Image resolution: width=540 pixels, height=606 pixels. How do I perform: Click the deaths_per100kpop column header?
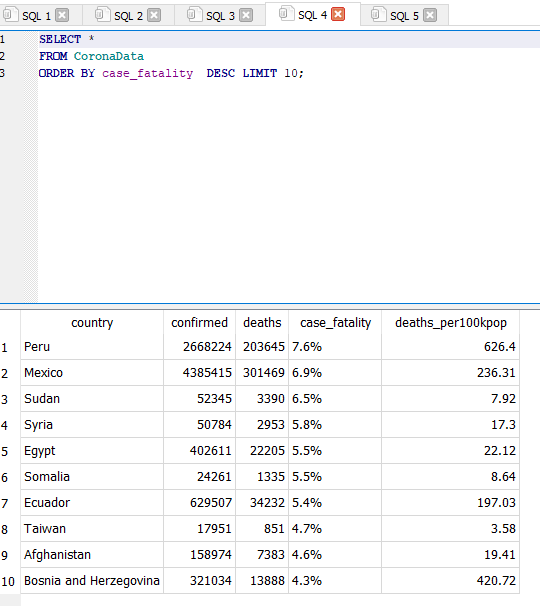point(451,322)
